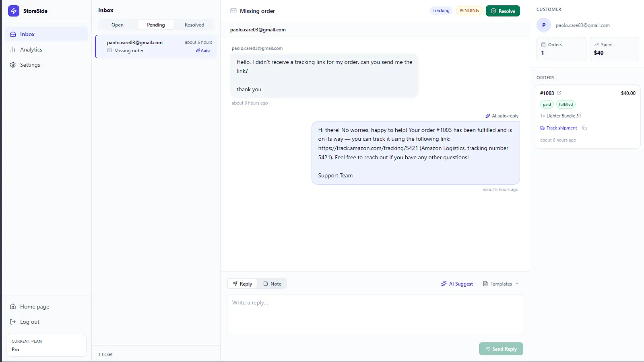Click the Auto badge on the ticket

pos(203,51)
